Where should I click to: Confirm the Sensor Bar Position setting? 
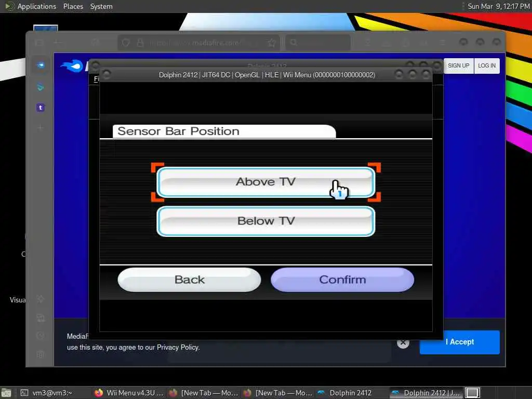pos(342,280)
